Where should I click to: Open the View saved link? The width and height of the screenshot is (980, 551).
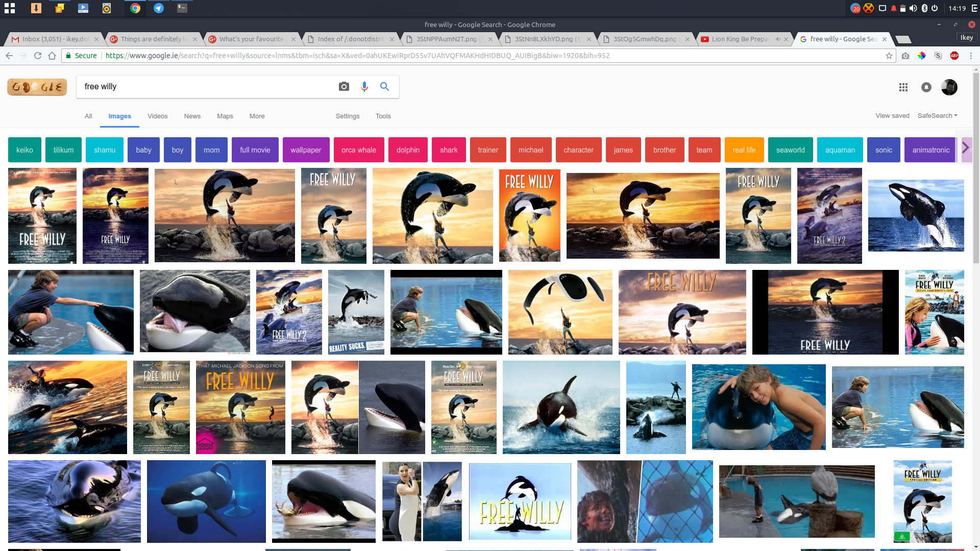(893, 116)
